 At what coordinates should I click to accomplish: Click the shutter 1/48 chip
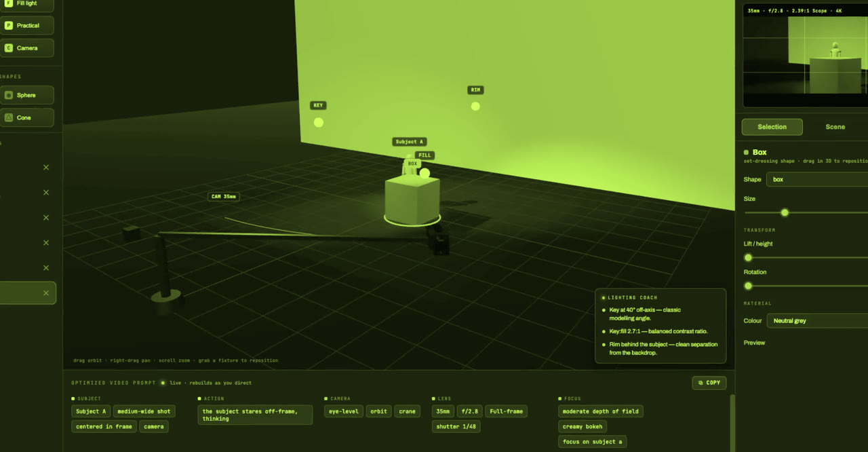[456, 427]
